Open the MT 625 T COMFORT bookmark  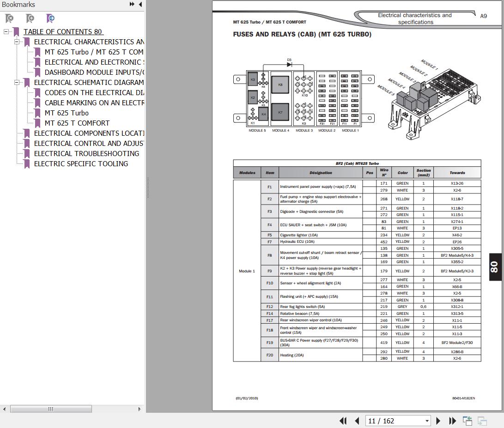(x=77, y=123)
